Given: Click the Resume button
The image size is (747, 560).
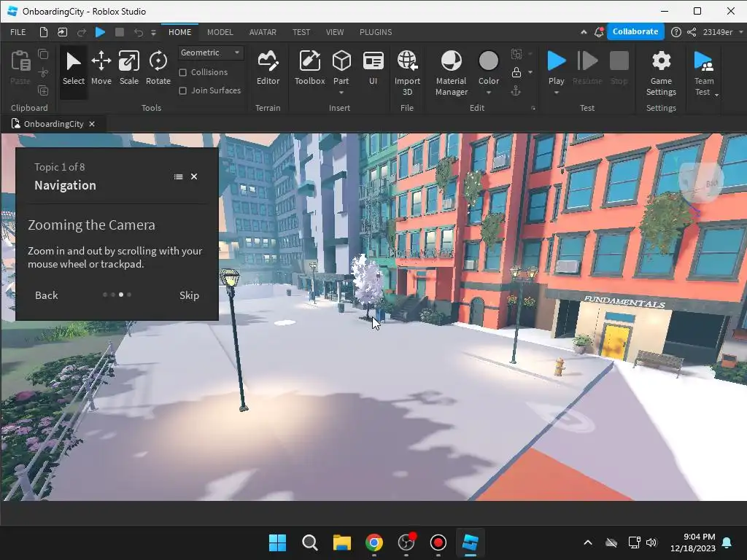Looking at the screenshot, I should point(587,69).
